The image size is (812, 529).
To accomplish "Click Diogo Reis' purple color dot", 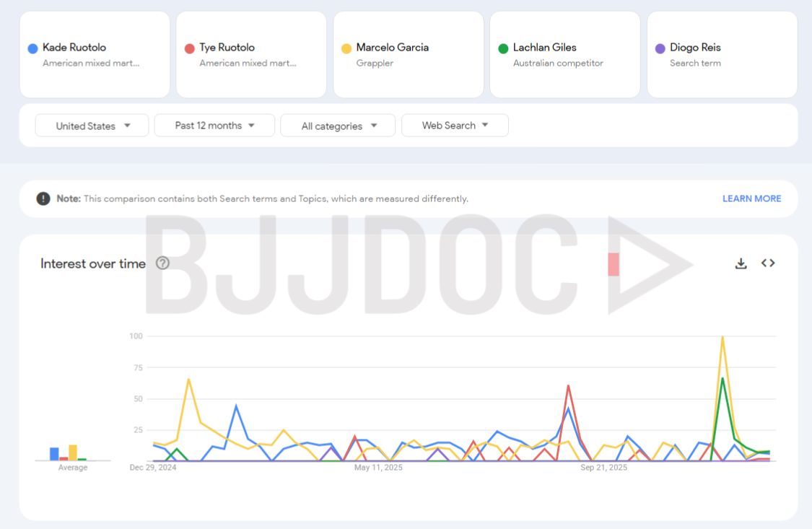I will (x=660, y=48).
